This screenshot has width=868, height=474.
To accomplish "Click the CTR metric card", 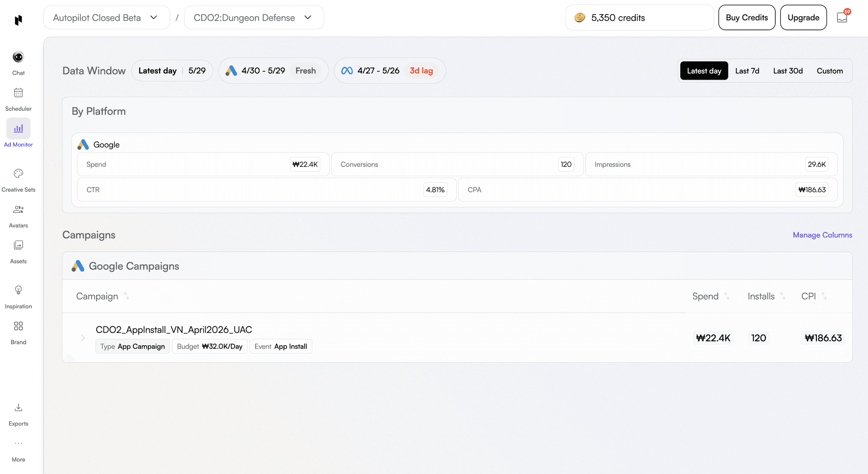I will tap(267, 190).
